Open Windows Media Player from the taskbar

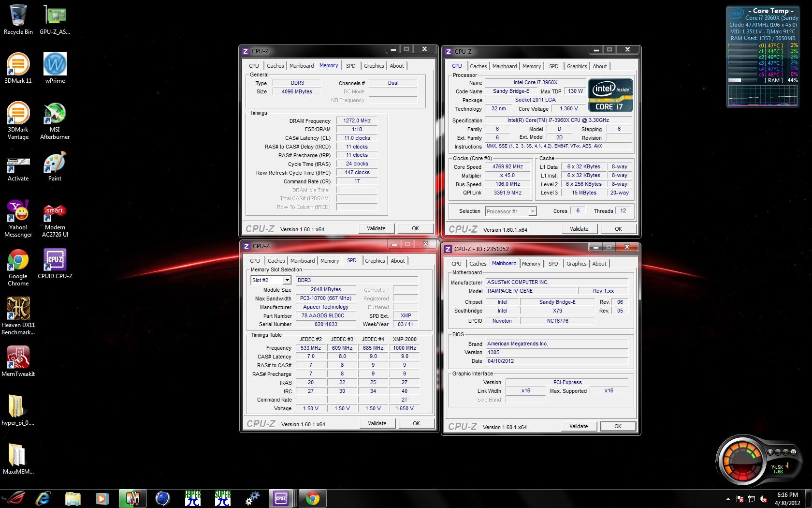(x=102, y=498)
